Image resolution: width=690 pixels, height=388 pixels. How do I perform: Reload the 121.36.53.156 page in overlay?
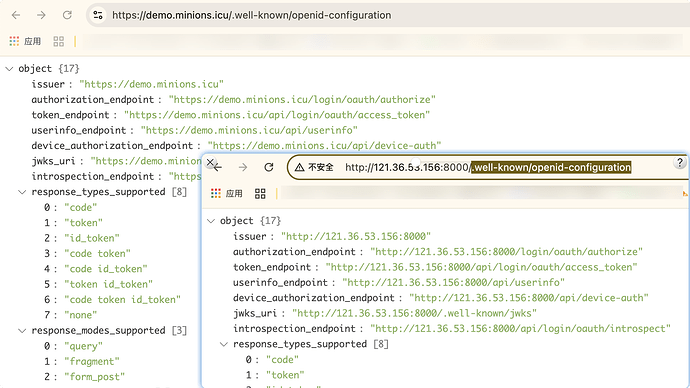269,167
